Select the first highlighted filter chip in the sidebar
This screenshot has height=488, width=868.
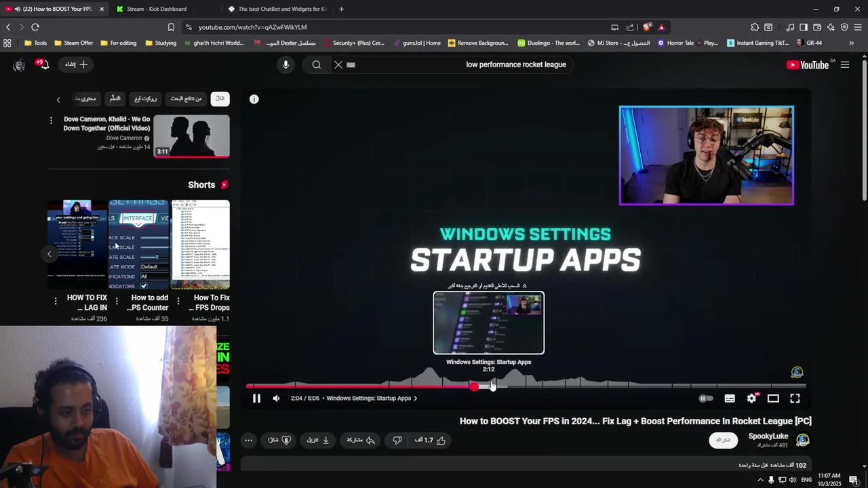tap(220, 99)
